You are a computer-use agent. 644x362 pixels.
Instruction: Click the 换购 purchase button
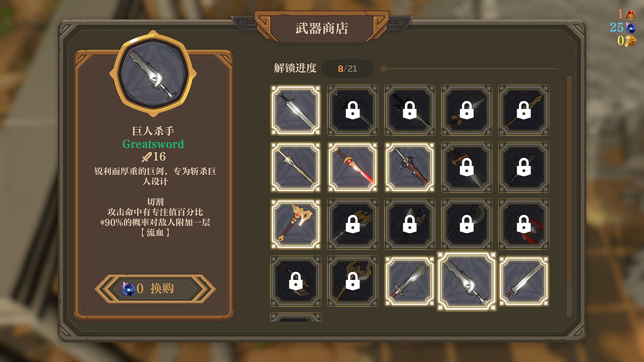[x=155, y=289]
